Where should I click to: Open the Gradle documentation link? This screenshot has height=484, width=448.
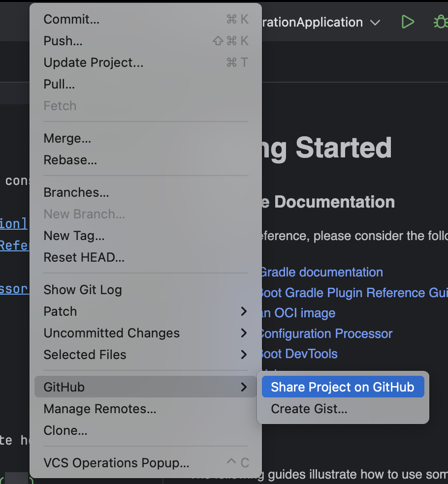pos(322,272)
